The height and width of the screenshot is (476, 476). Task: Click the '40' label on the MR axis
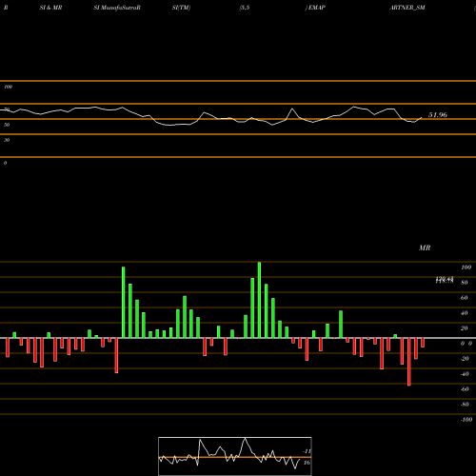(465, 313)
